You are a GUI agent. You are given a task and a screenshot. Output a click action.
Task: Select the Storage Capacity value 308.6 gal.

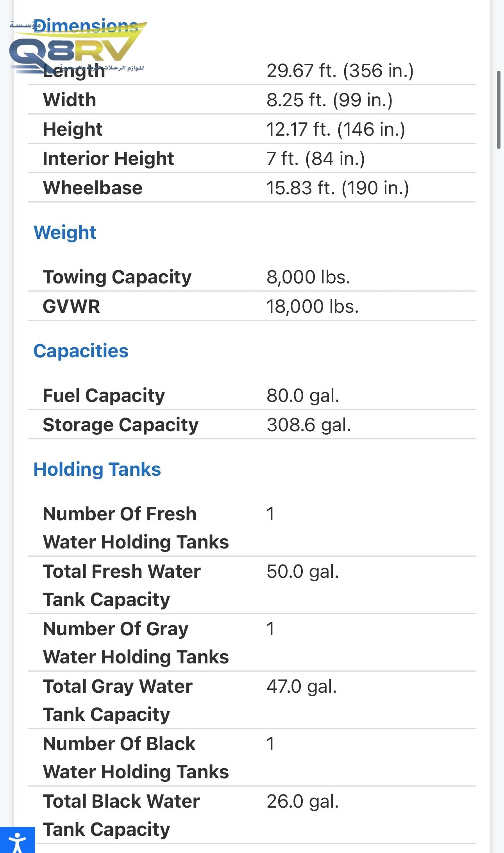pos(309,425)
